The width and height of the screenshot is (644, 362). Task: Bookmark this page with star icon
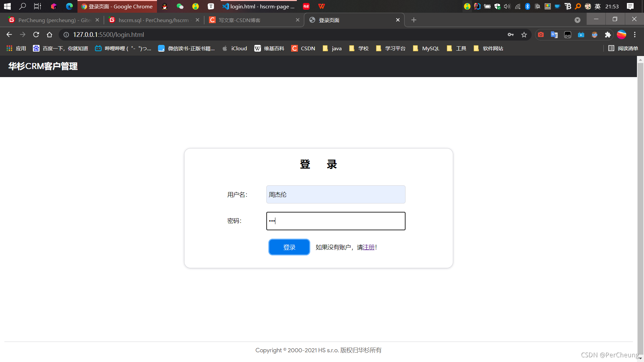[x=524, y=35]
